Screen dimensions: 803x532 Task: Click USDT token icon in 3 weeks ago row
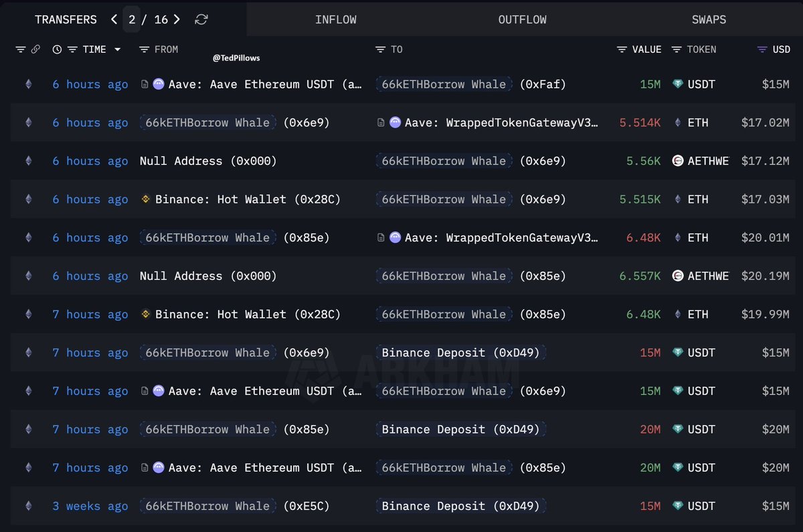(678, 506)
